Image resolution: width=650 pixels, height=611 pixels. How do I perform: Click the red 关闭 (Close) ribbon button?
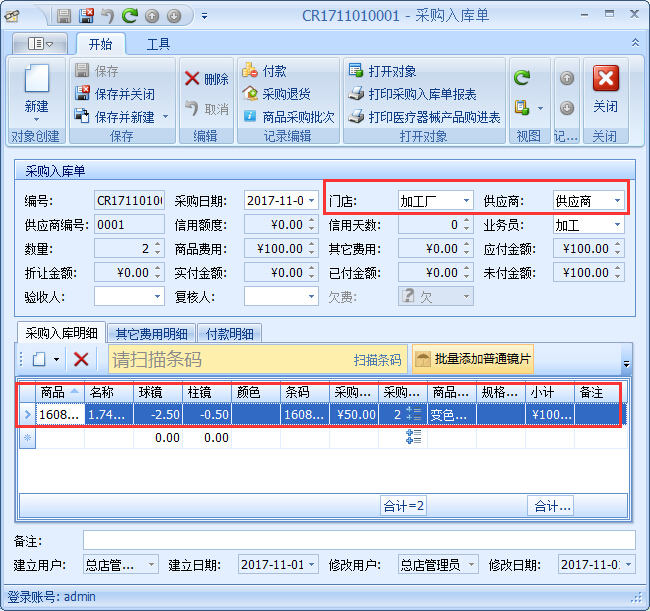[x=605, y=88]
